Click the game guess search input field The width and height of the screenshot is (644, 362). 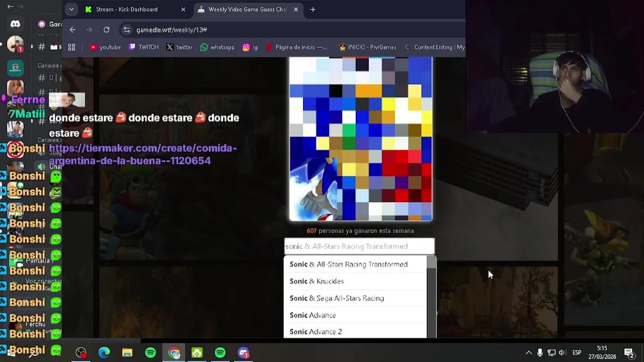click(359, 246)
